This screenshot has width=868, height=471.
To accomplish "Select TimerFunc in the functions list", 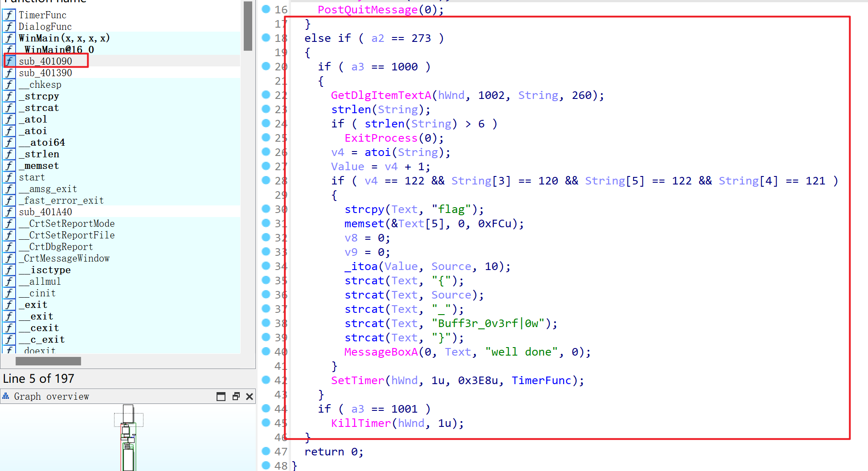I will (x=42, y=15).
